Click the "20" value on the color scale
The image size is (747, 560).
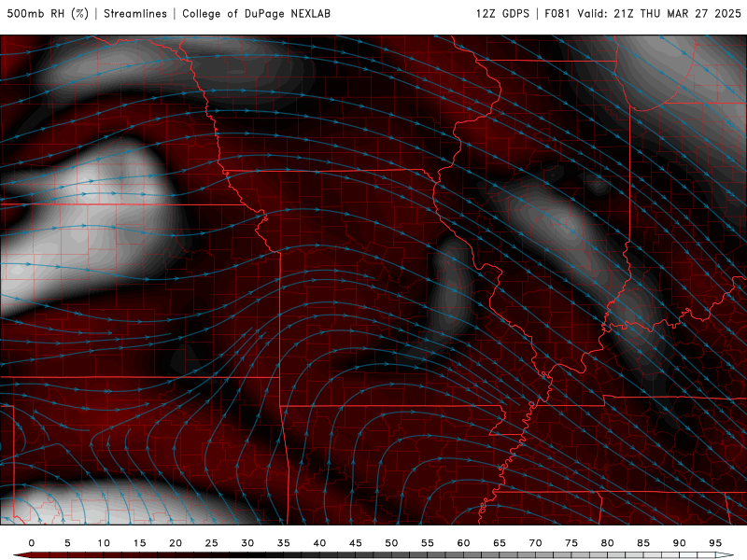(176, 543)
